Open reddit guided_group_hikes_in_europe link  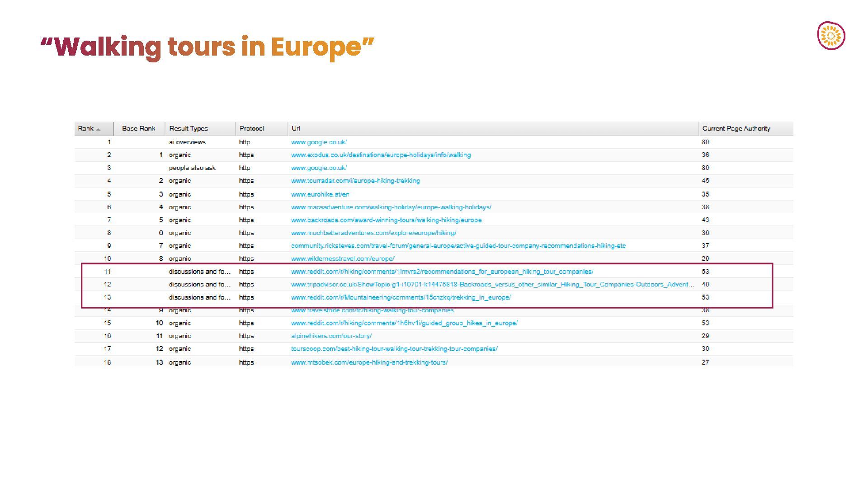pos(405,323)
